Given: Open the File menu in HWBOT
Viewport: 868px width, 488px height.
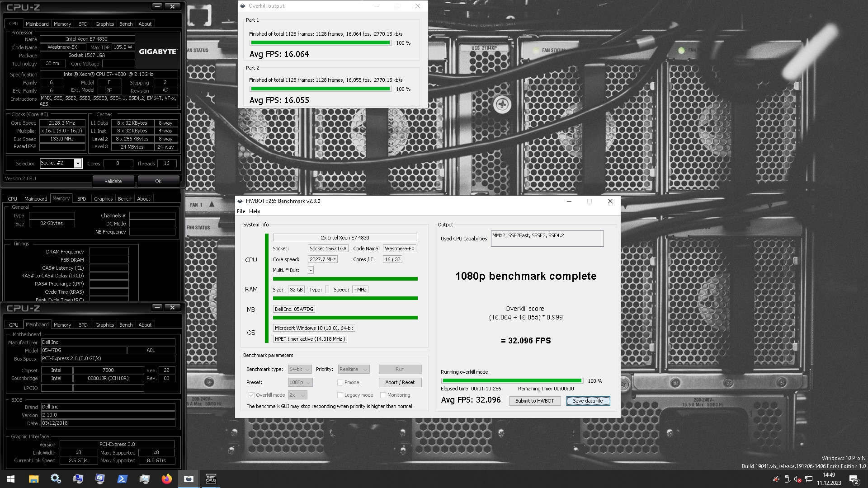Looking at the screenshot, I should point(241,211).
